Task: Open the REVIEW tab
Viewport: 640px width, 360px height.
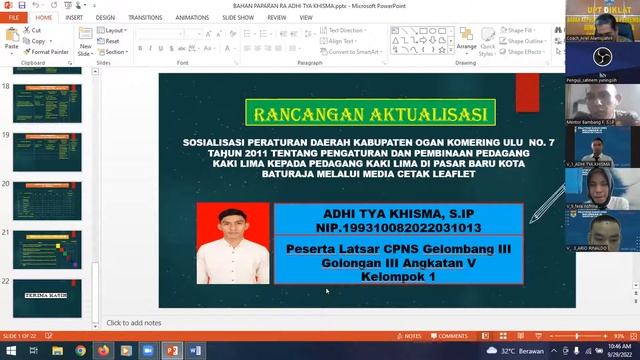Action: [x=276, y=18]
